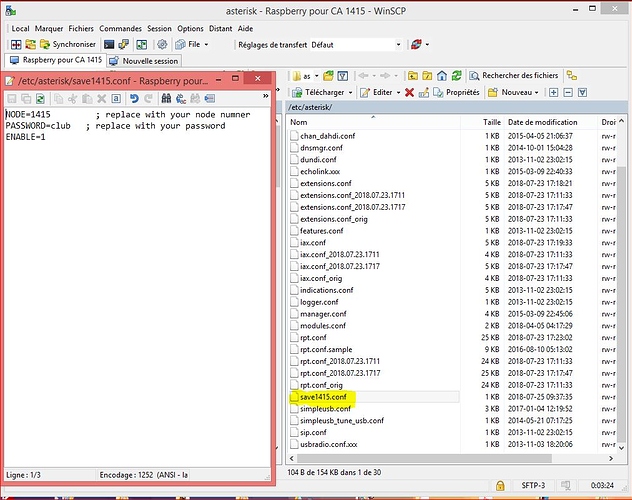This screenshot has height=500, width=632.
Task: Open the Local menu
Action: 20,29
